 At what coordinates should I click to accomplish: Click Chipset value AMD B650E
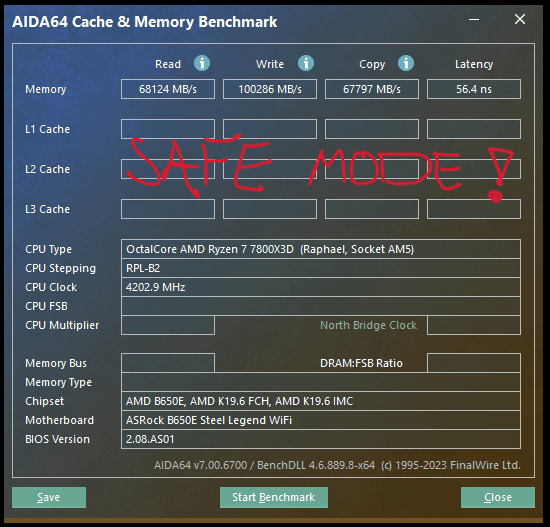[321, 401]
